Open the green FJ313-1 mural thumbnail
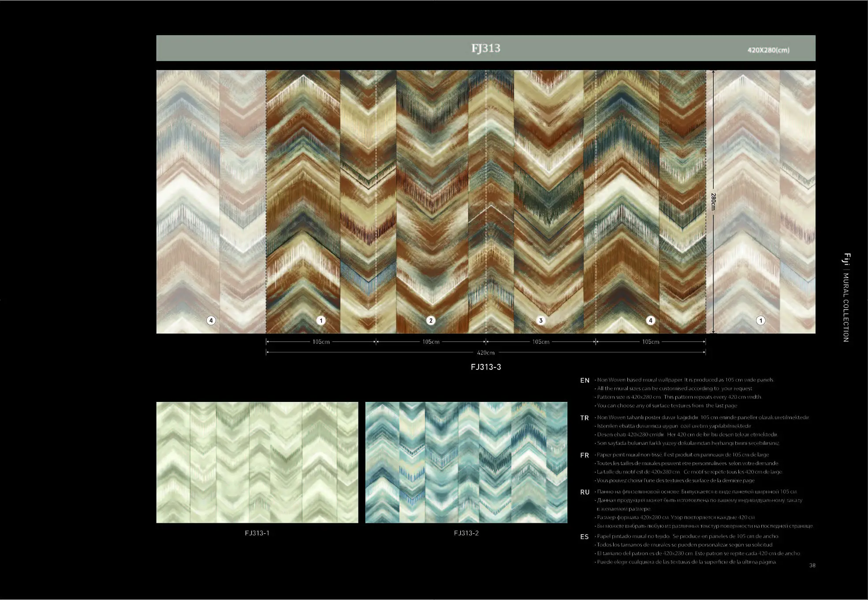Viewport: 868px width, 600px height. [x=257, y=462]
